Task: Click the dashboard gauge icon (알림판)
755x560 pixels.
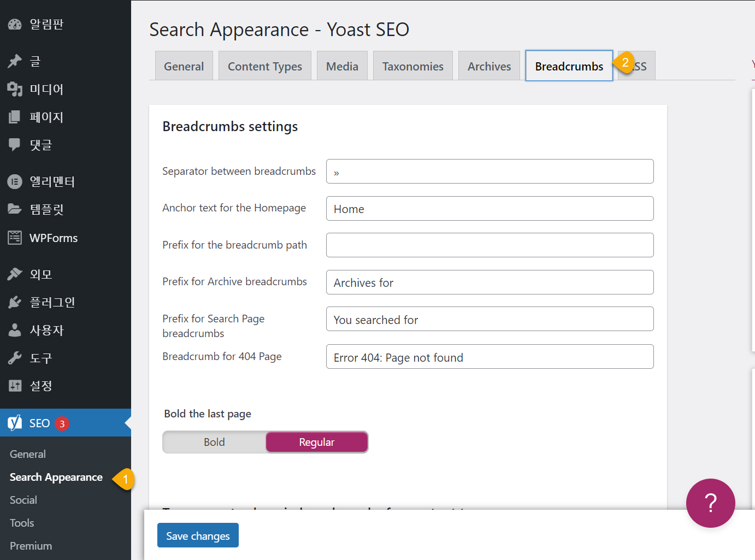Action: click(x=15, y=25)
